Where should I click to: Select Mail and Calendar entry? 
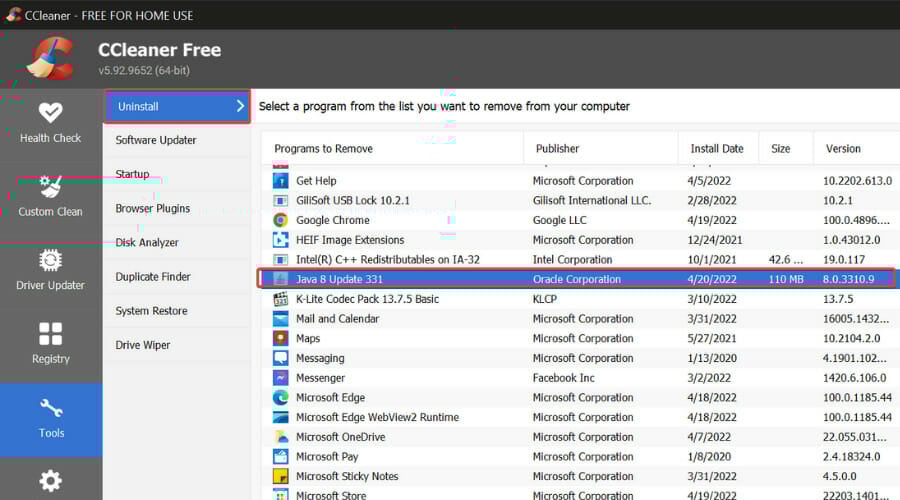tap(338, 319)
